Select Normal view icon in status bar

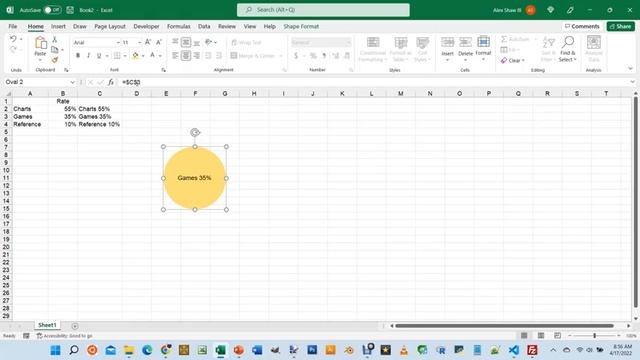coord(524,336)
